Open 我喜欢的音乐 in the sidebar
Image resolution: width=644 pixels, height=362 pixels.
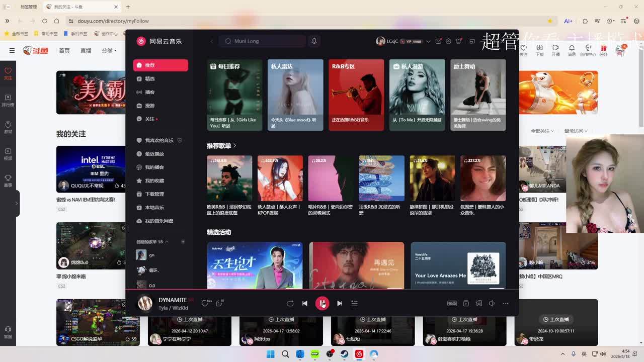159,141
